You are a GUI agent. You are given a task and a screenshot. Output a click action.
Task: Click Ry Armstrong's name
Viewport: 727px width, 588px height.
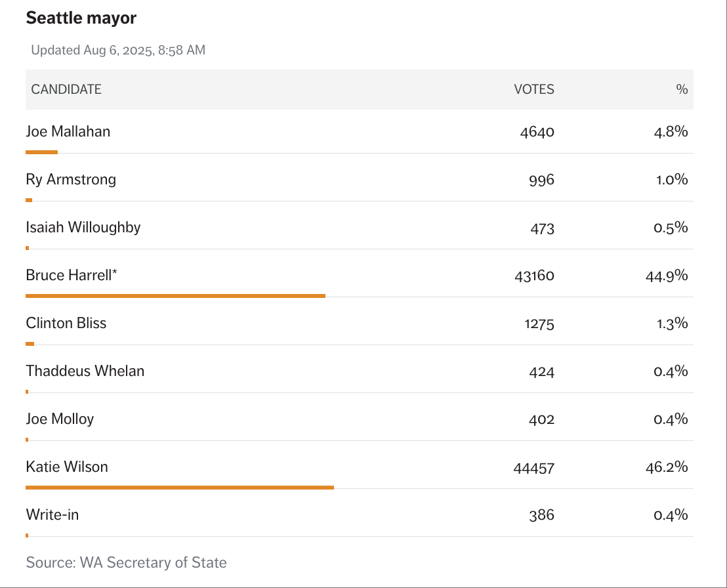click(71, 179)
